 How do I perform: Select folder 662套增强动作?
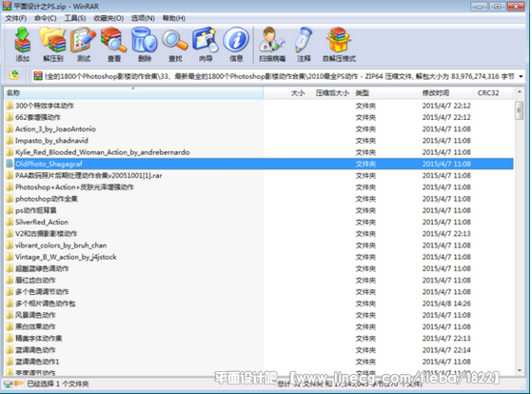pos(38,117)
